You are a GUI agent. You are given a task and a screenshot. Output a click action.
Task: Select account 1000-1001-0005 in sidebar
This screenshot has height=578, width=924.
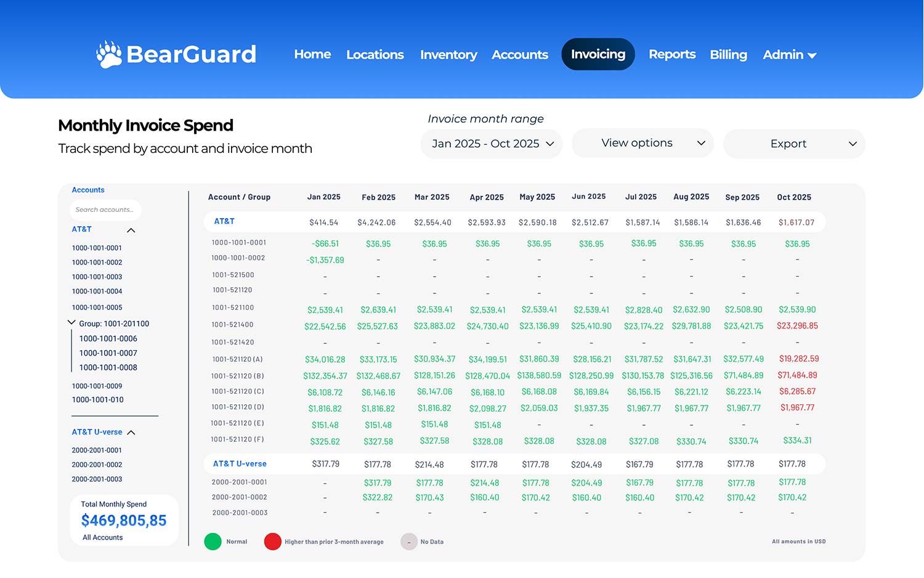[97, 307]
